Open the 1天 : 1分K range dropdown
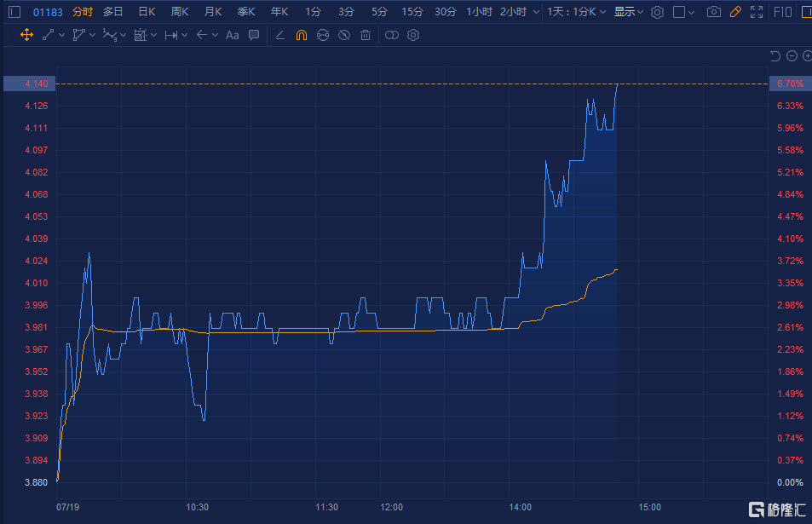 [x=577, y=12]
